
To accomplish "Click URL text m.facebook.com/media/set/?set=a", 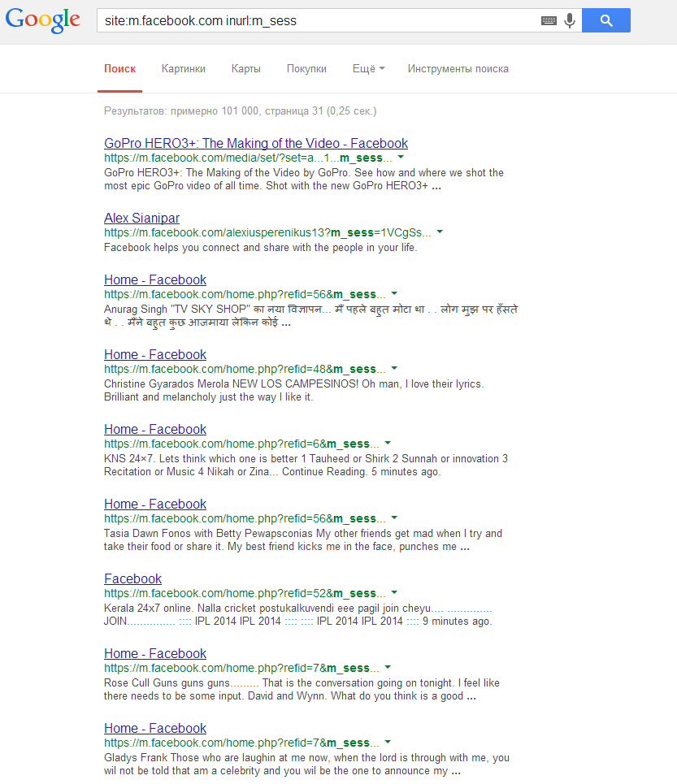I will 226,158.
